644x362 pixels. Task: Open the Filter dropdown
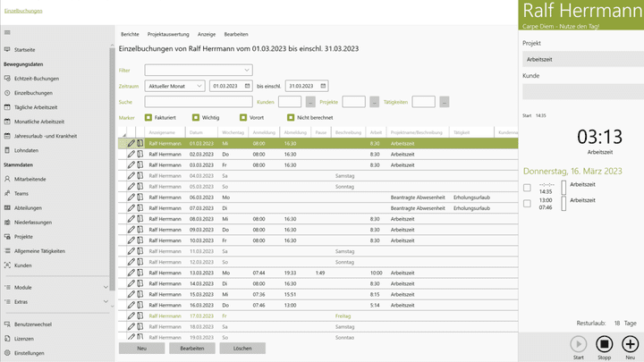coord(199,70)
